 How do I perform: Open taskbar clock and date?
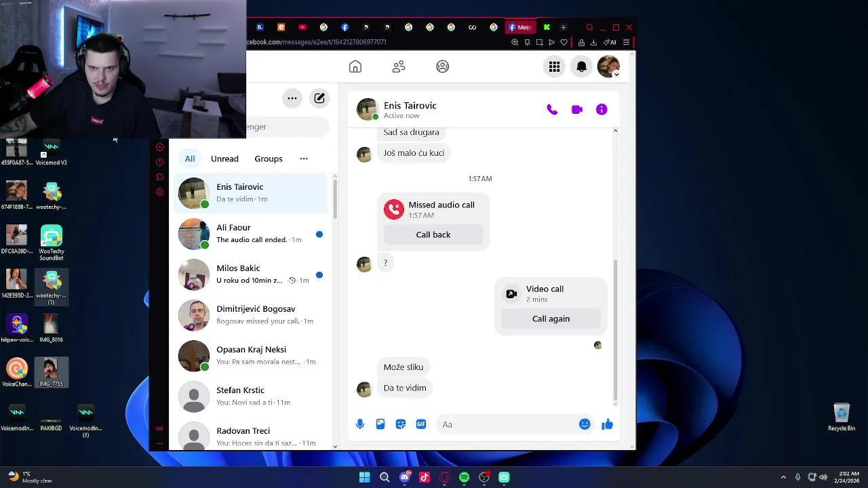point(848,477)
